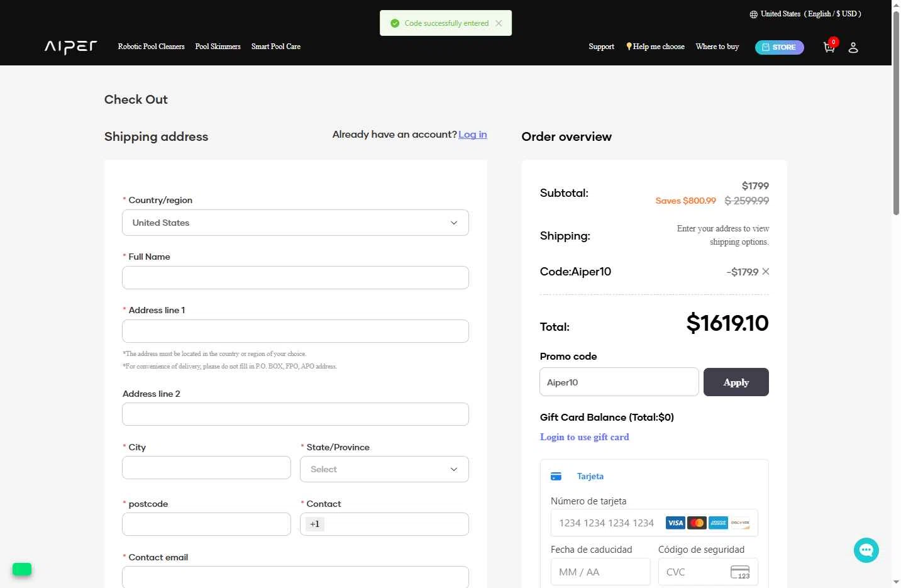Open Where to buy

717,47
